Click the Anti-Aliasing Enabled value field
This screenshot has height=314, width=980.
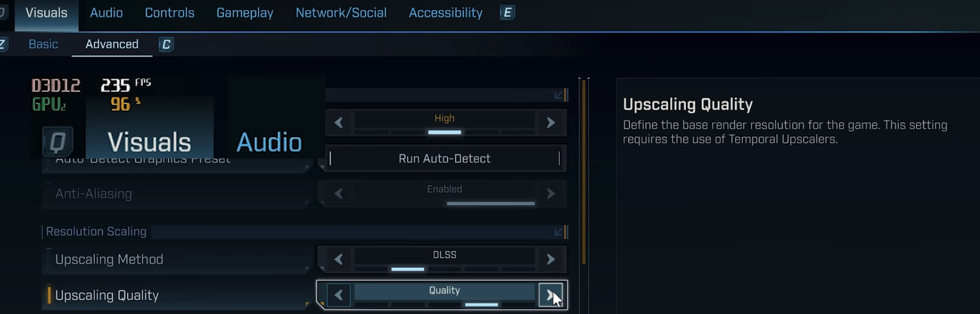pyautogui.click(x=444, y=190)
